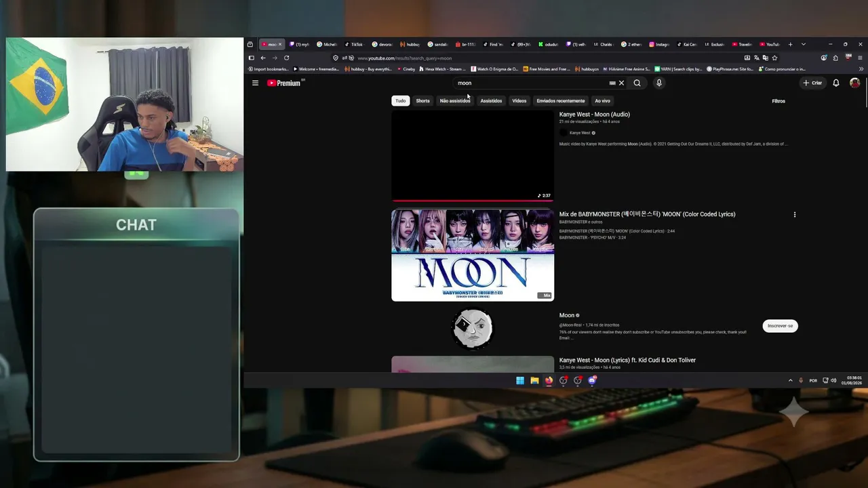Viewport: 868px width, 488px height.
Task: Reload the page with the refresh icon
Action: pos(286,58)
